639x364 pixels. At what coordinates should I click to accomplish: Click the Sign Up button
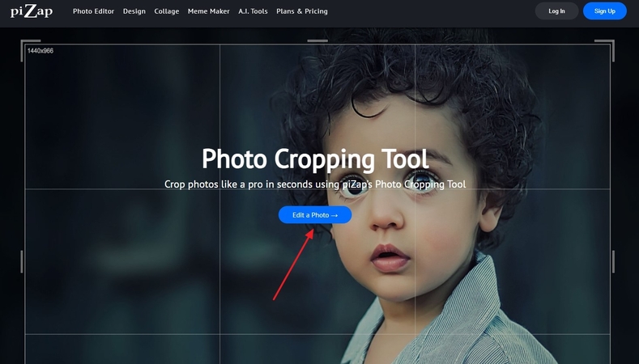(605, 11)
